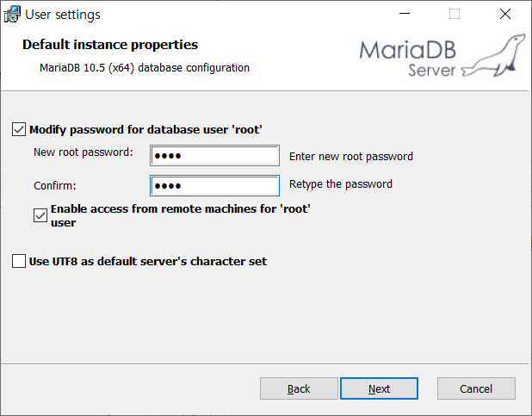Click the 'Enter new root password' hint text
532x416 pixels.
click(351, 157)
